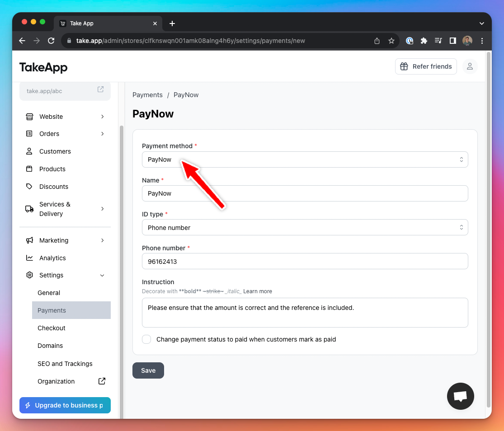This screenshot has height=431, width=504.
Task: Expand the Marketing menu chevron
Action: (x=103, y=240)
